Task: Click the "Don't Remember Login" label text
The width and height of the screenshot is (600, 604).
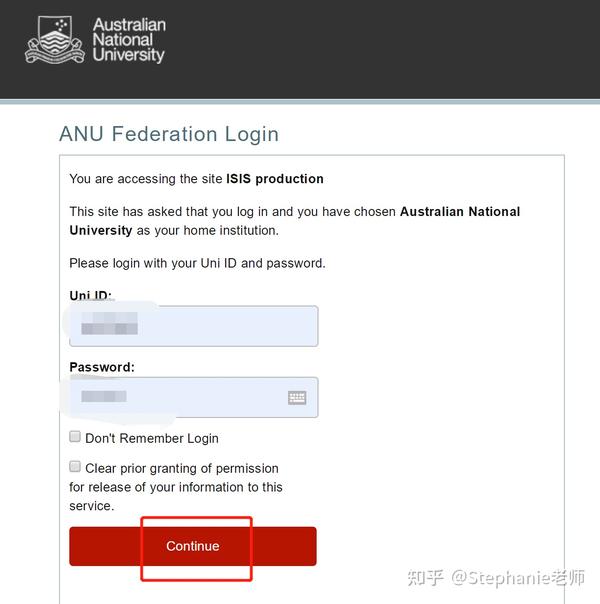Action: point(152,438)
